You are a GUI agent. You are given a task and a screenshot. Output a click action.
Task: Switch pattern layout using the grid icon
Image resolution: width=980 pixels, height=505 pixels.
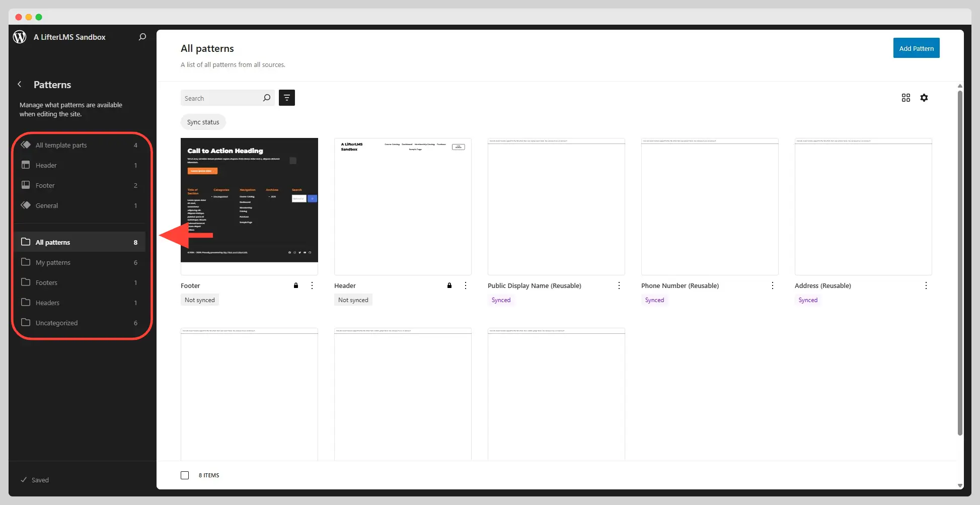coord(906,98)
